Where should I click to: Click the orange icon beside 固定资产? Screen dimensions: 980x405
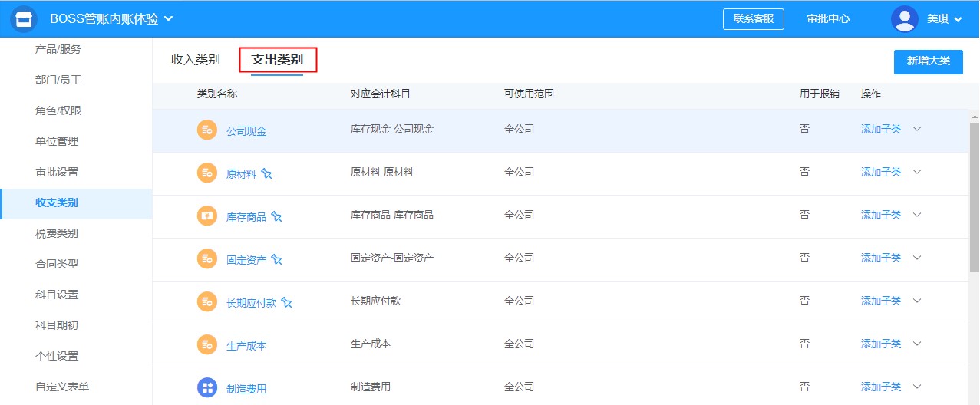(x=207, y=259)
